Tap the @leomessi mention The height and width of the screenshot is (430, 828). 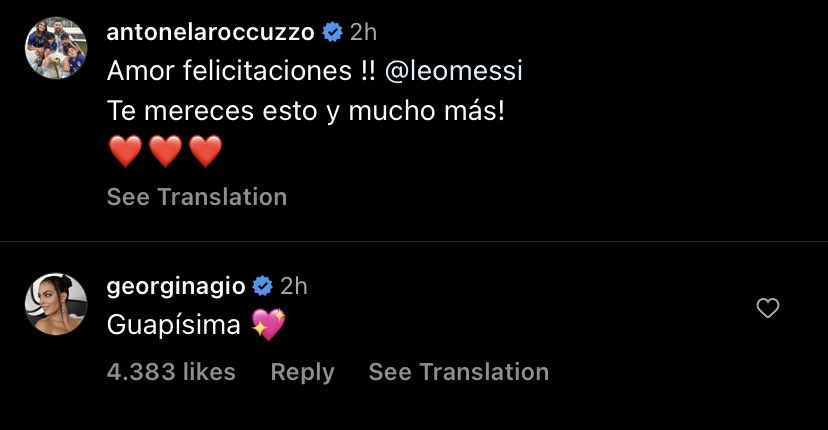tap(454, 72)
